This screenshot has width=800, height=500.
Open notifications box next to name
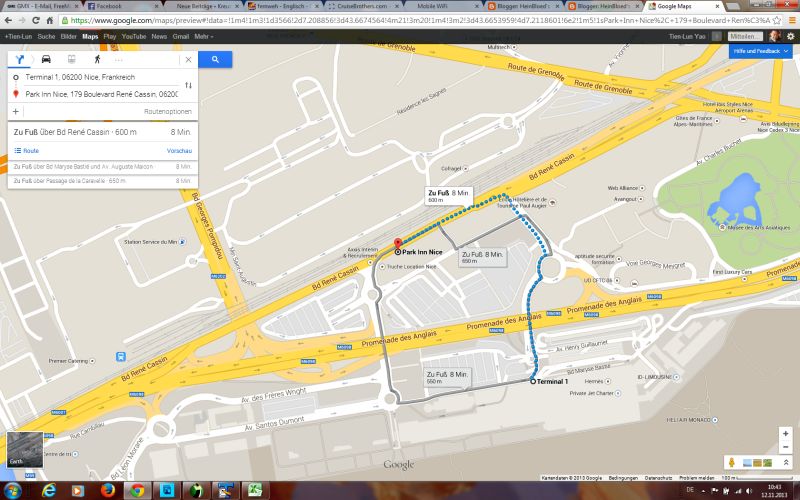click(x=717, y=36)
